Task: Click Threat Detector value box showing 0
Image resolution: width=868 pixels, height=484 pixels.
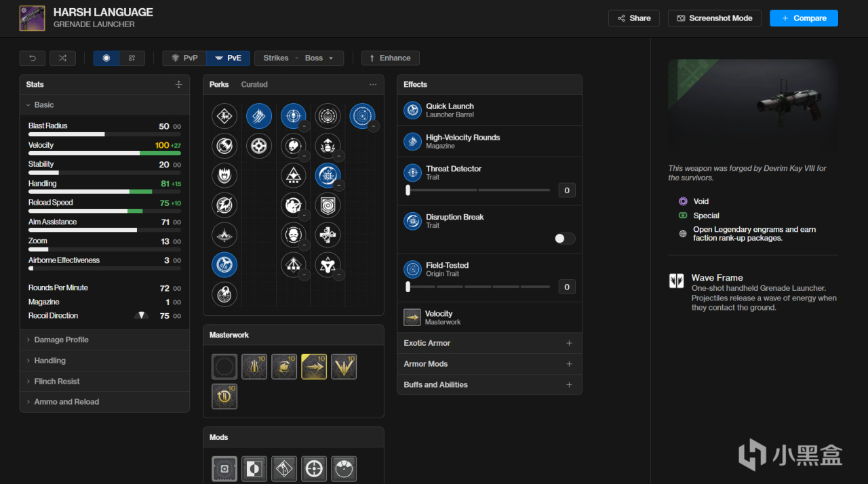Action: (x=567, y=190)
